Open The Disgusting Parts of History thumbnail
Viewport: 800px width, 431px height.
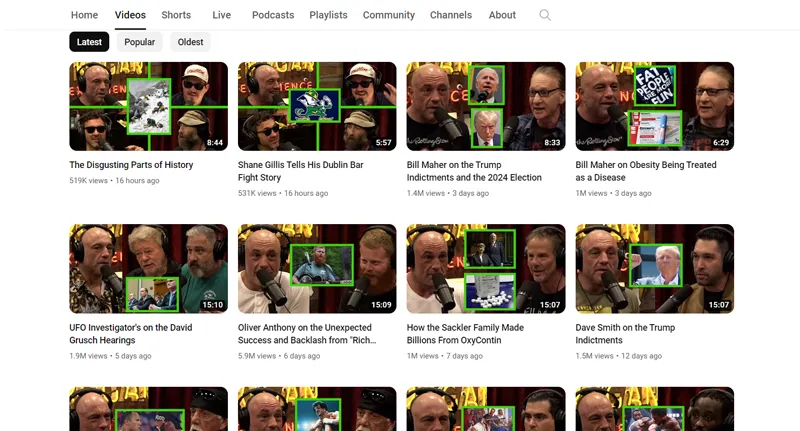tap(148, 106)
